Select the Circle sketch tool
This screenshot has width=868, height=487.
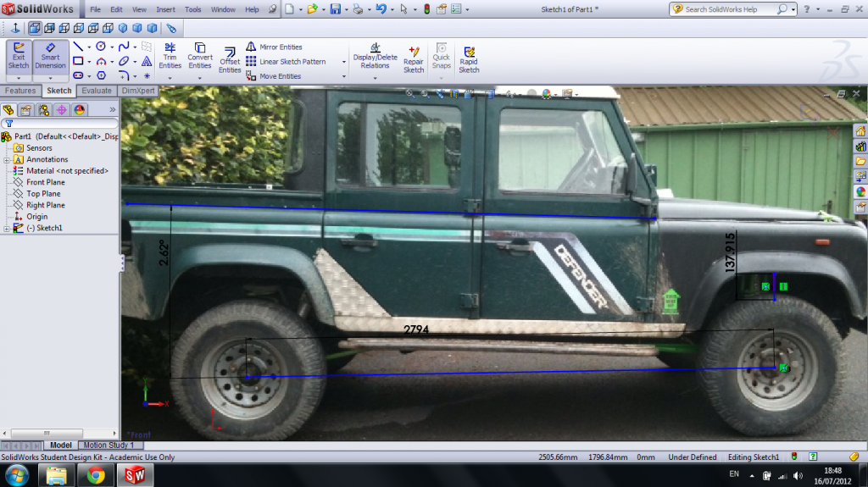click(x=101, y=47)
